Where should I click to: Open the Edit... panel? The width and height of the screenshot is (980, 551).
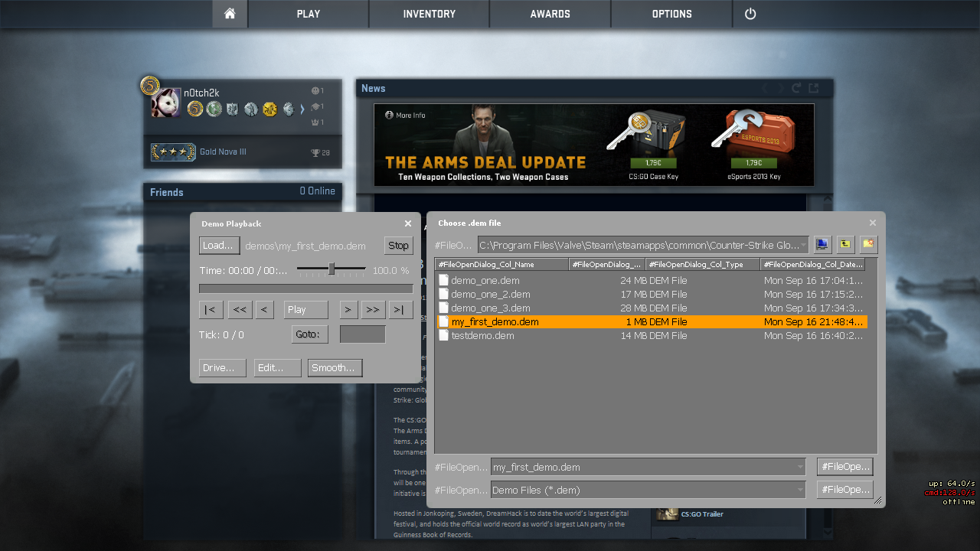click(x=278, y=368)
